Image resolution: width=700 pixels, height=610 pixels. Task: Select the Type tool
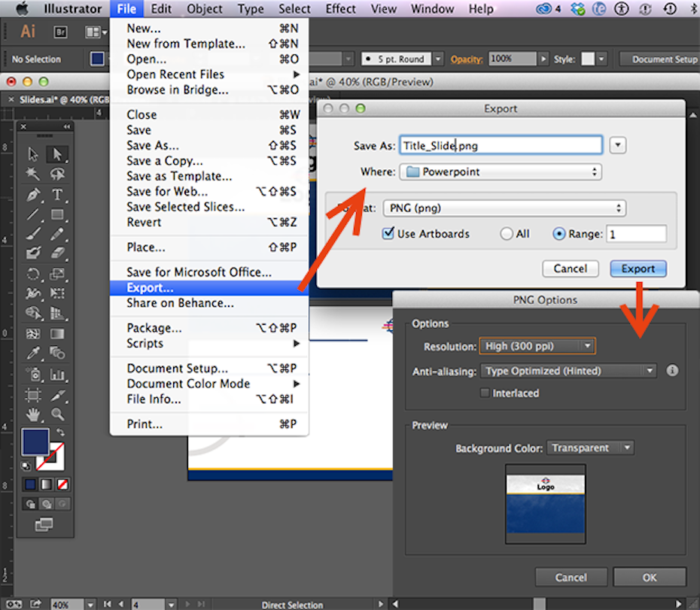57,195
